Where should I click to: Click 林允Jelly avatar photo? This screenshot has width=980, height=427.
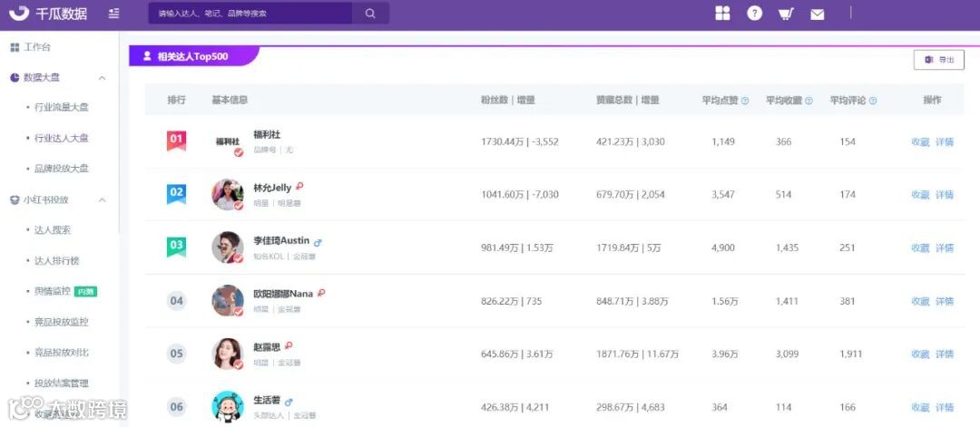[228, 194]
